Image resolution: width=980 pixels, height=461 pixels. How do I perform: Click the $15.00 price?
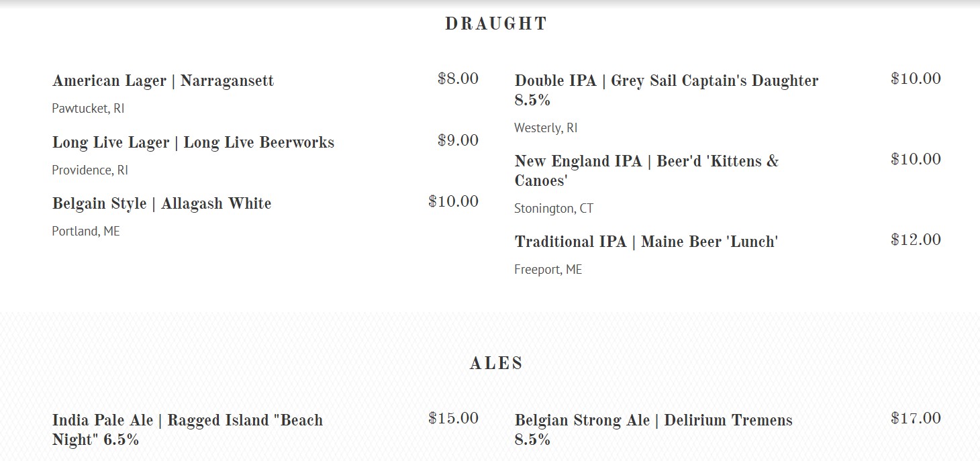click(x=453, y=419)
